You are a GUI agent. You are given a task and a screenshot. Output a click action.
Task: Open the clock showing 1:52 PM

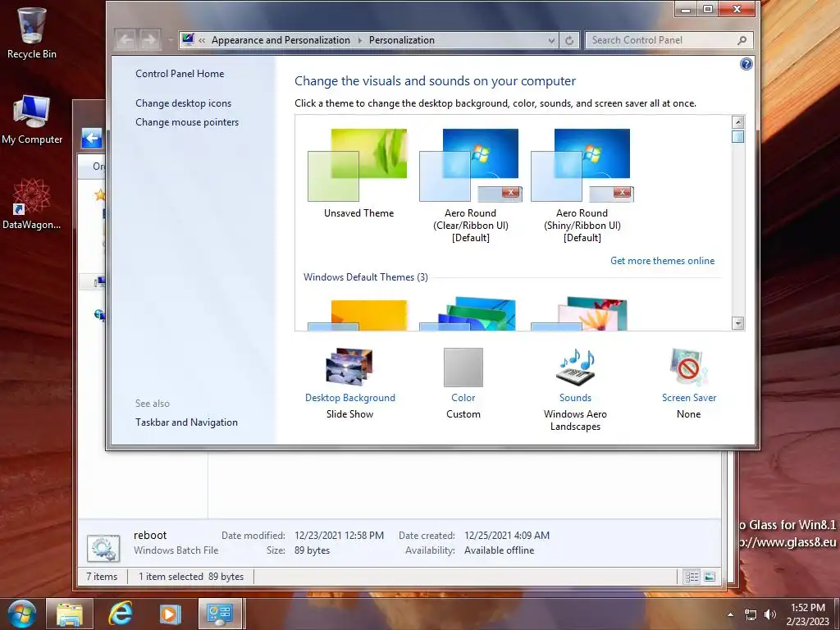[x=808, y=614]
